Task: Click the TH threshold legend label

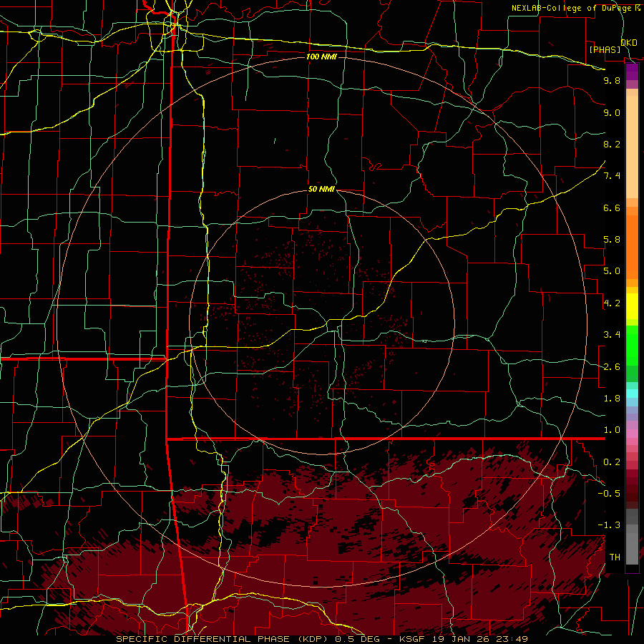Action: click(615, 557)
